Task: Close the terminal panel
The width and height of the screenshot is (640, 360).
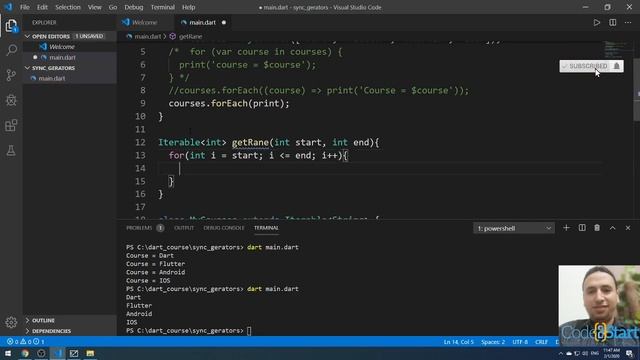Action: click(x=628, y=228)
